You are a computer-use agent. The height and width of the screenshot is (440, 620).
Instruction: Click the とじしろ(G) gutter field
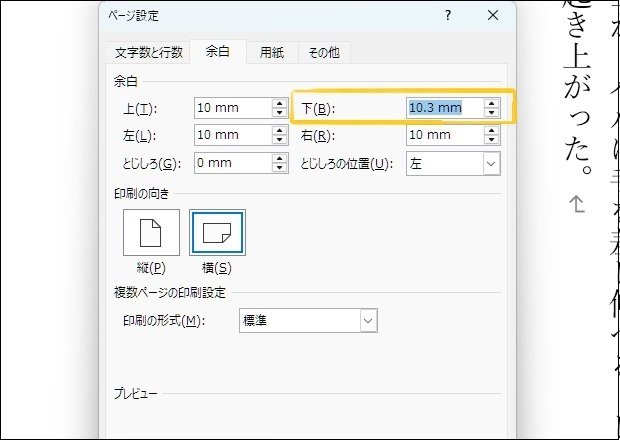tap(233, 163)
